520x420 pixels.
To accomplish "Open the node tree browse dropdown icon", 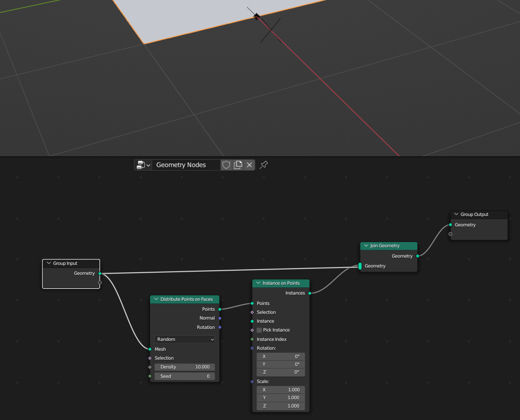I will point(143,165).
